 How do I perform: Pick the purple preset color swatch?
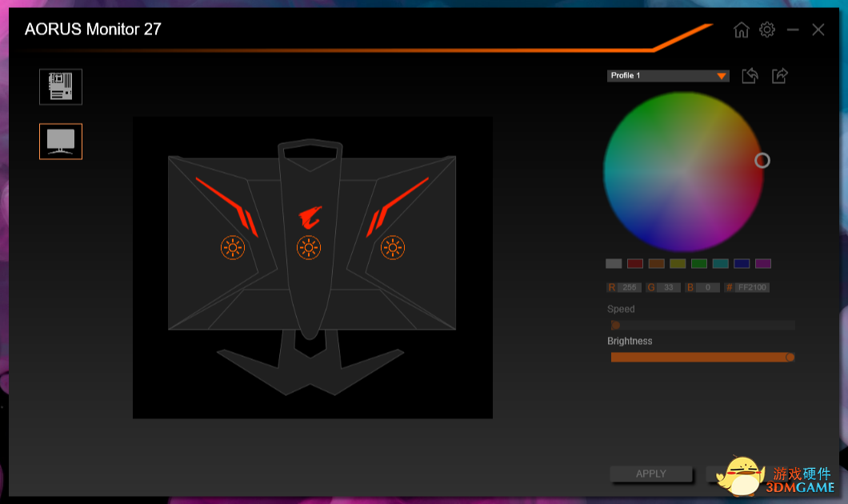pos(763,264)
